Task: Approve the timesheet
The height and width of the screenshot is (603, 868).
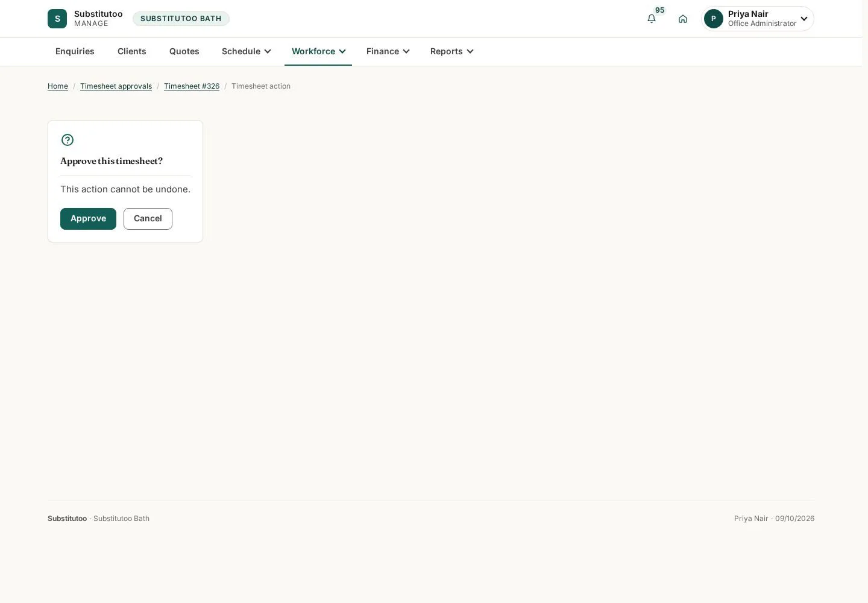Action: pyautogui.click(x=88, y=219)
